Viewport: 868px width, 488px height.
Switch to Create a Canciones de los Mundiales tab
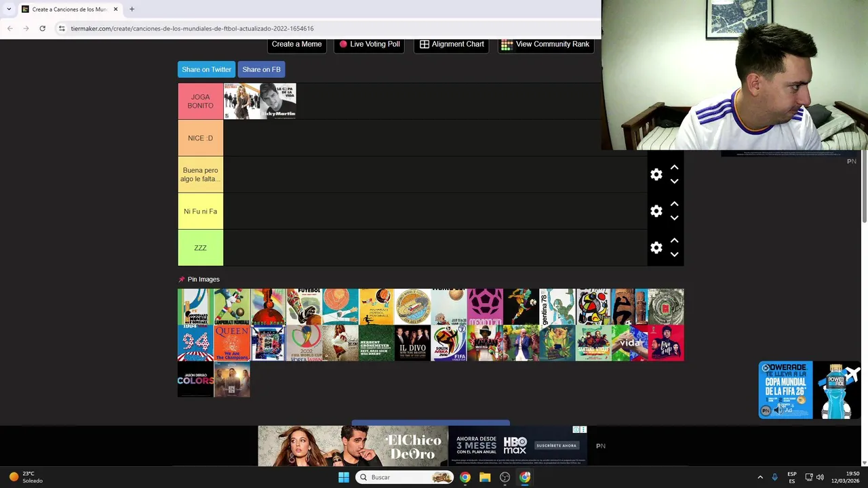[69, 9]
